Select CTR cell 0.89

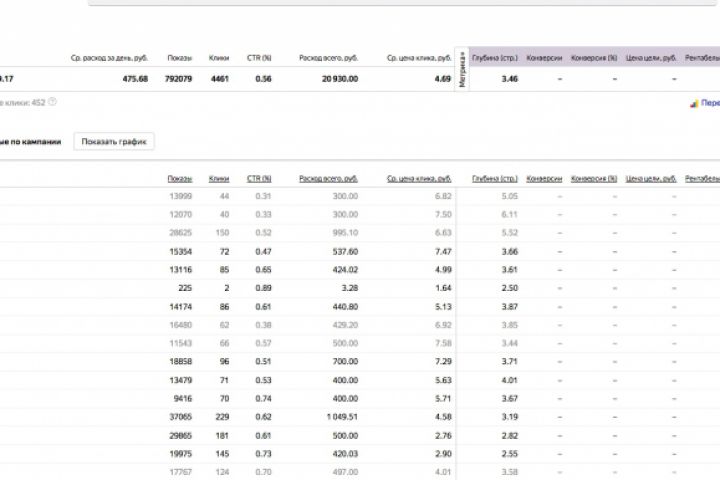(263, 288)
